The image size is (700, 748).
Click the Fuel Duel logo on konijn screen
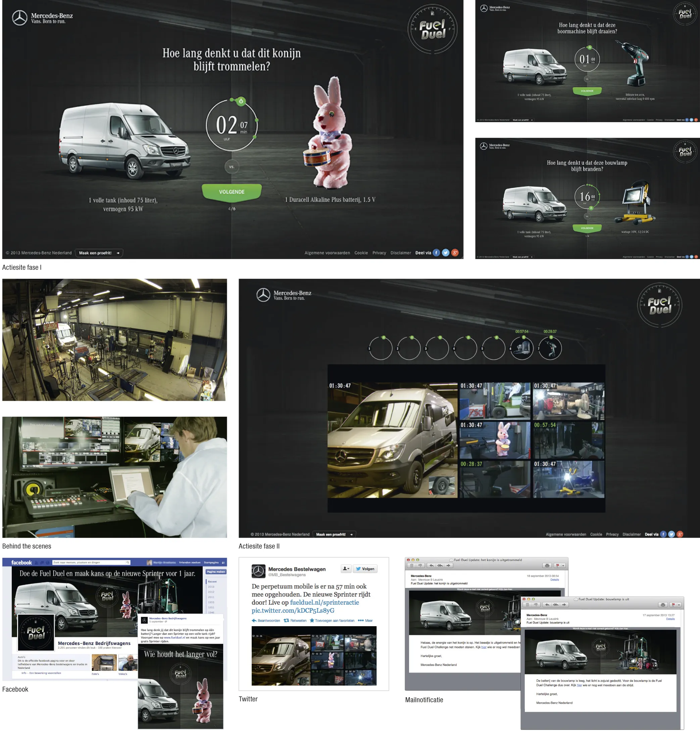pos(433,29)
